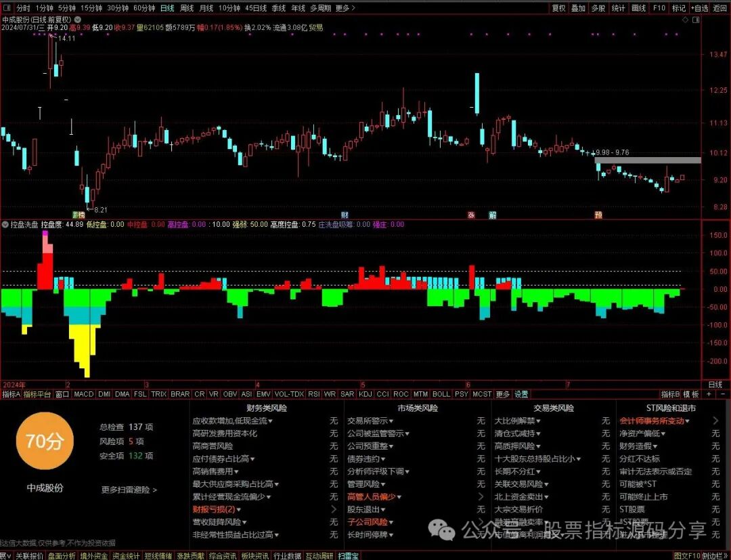The height and width of the screenshot is (560, 731).
Task: Apply the MCST indicator
Action: 482,394
